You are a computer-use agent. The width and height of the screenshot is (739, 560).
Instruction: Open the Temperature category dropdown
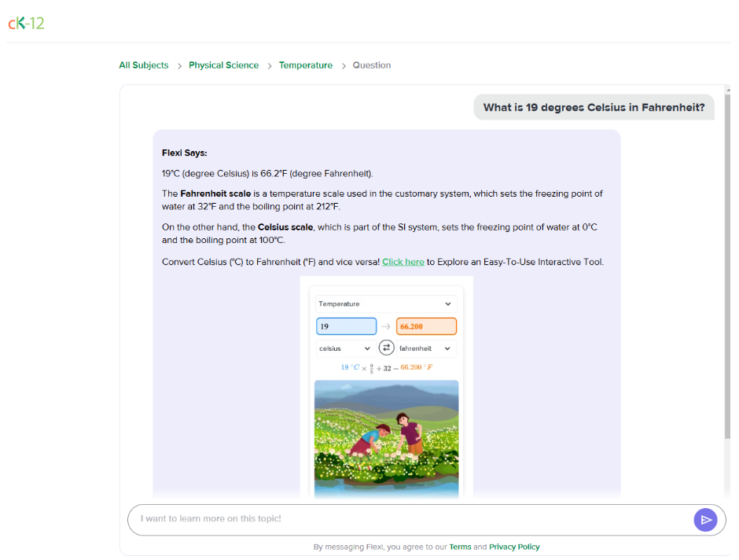385,304
